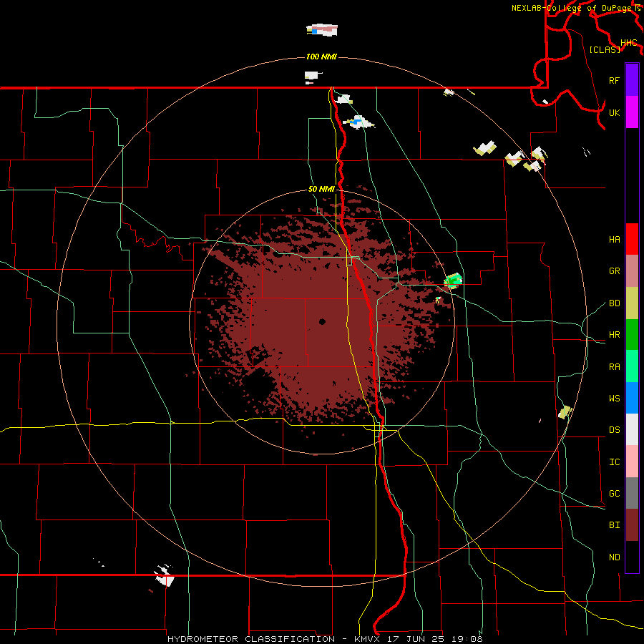Click the GR legend label

tap(614, 271)
